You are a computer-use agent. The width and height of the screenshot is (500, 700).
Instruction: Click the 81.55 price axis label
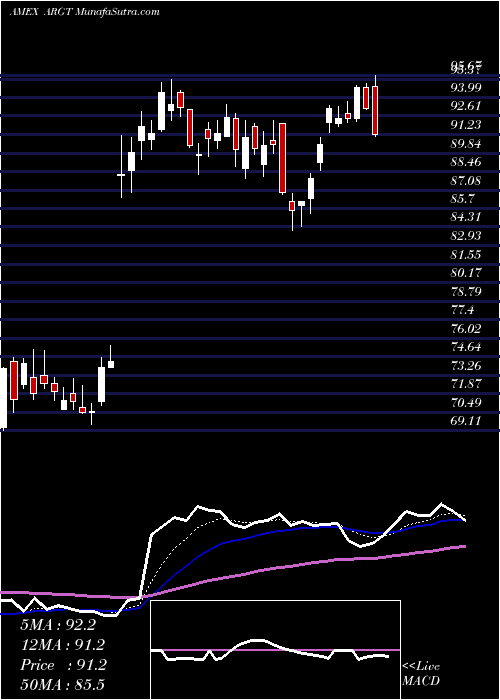(466, 255)
